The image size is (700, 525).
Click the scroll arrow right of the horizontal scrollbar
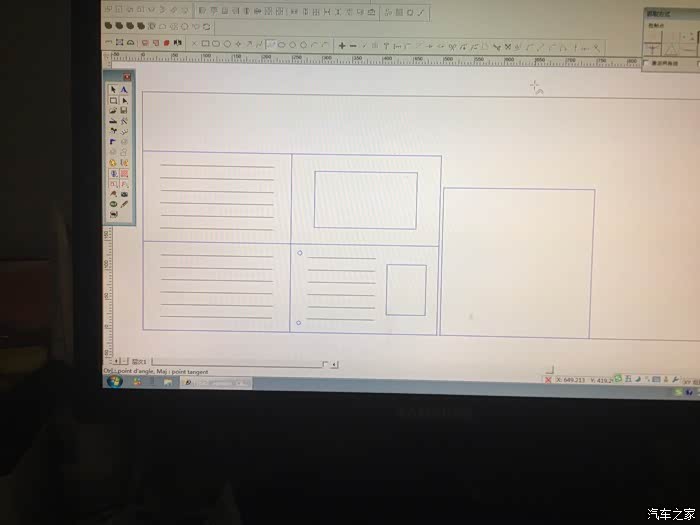[x=334, y=365]
